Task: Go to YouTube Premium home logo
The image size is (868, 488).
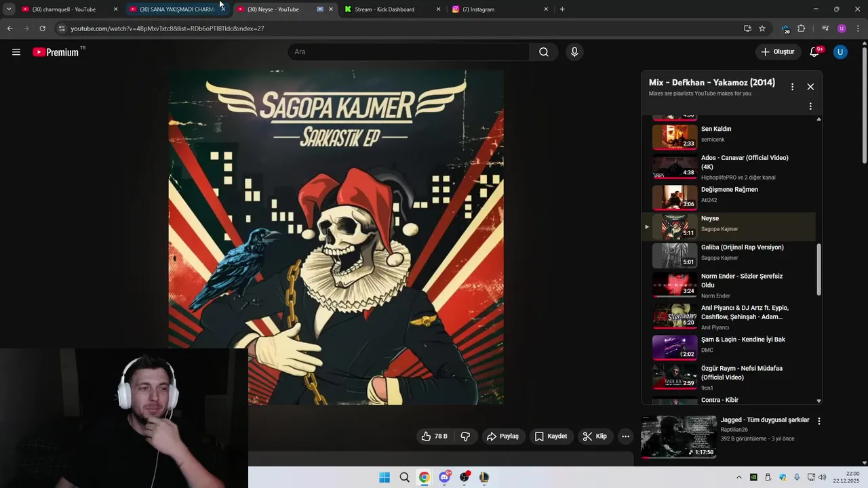Action: click(x=56, y=52)
